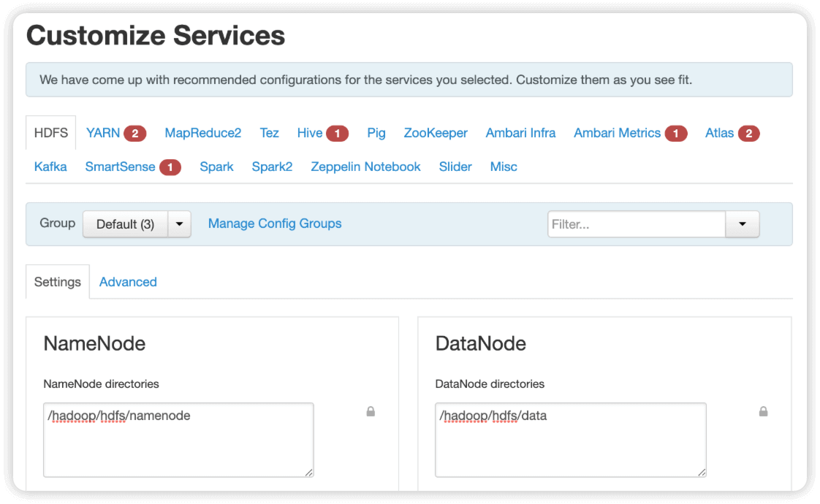This screenshot has height=504, width=820.
Task: Open the YARN service tab
Action: coord(103,133)
